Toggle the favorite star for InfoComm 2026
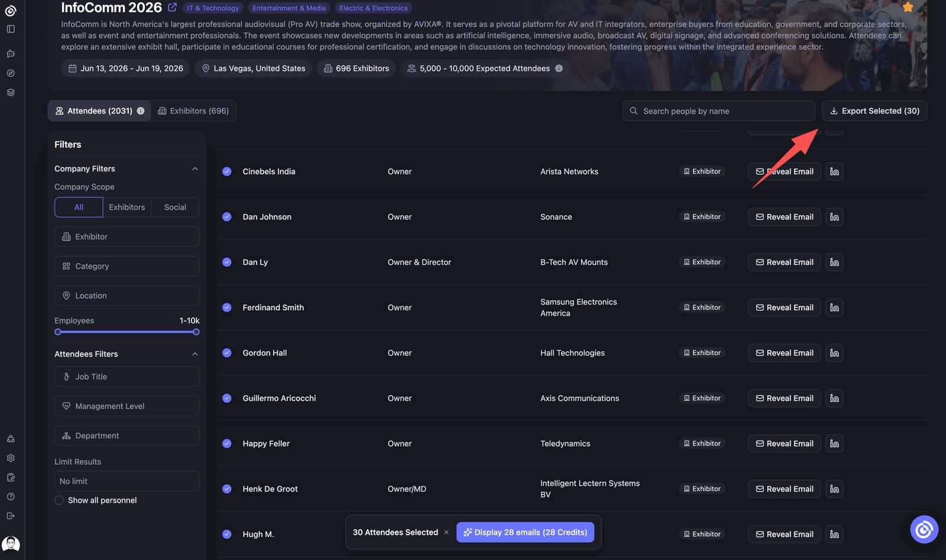 908,7
